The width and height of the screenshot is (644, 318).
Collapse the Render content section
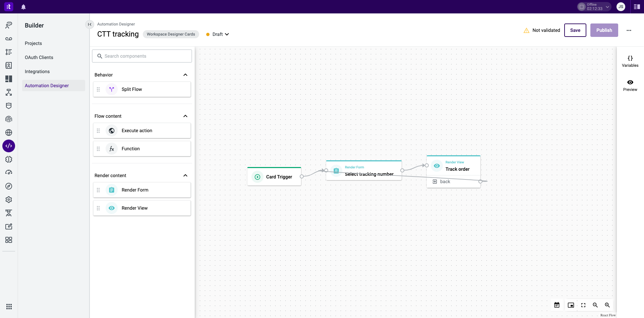coord(185,175)
